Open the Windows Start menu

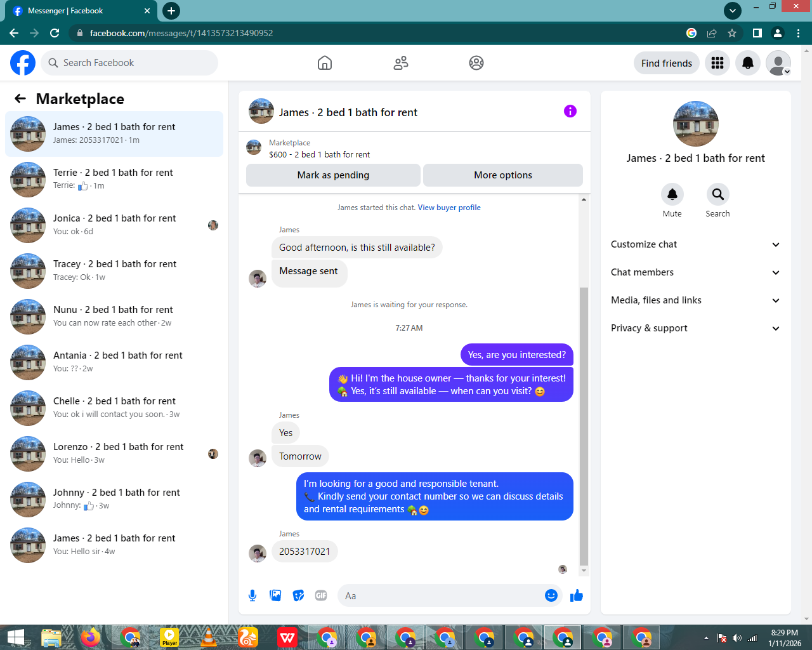click(x=15, y=637)
